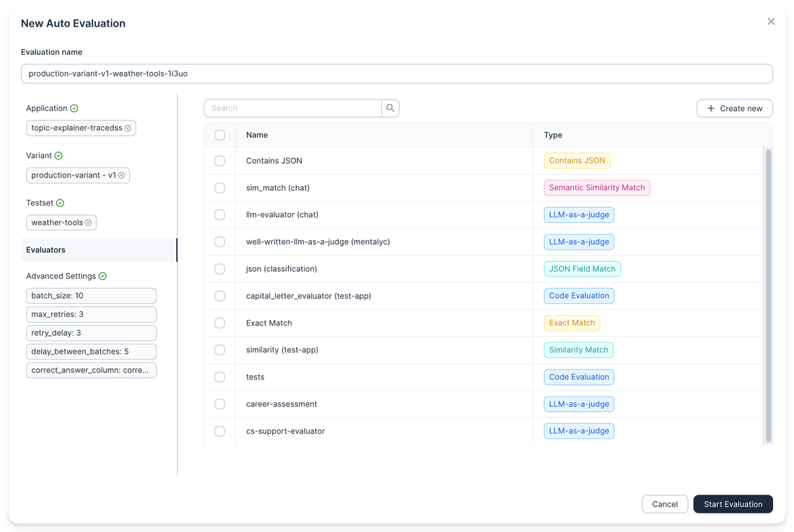The width and height of the screenshot is (794, 532).
Task: Select the Contains JSON evaluator checkbox
Action: click(x=219, y=160)
